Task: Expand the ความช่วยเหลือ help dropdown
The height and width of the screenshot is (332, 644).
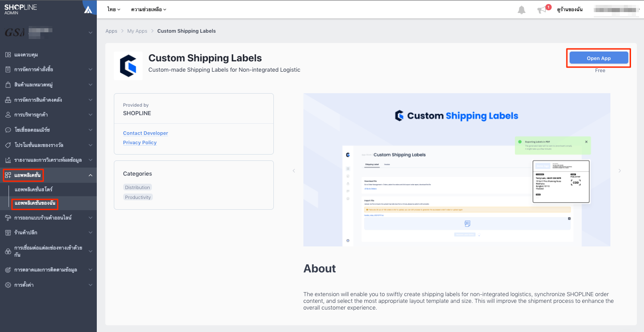Action: click(149, 9)
